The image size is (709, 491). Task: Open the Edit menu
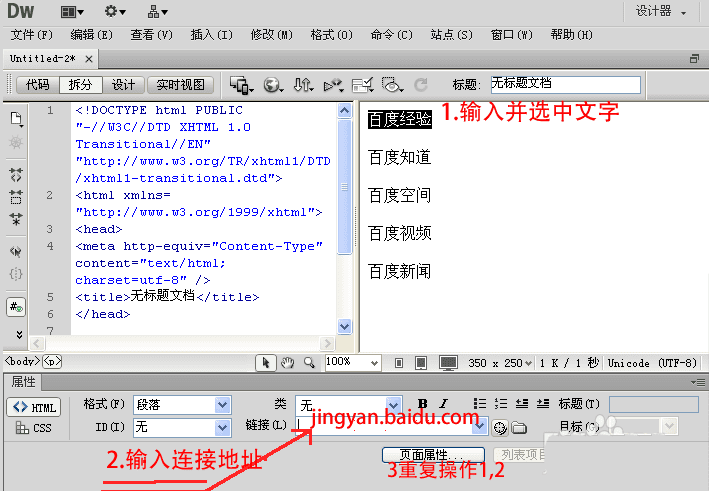91,35
